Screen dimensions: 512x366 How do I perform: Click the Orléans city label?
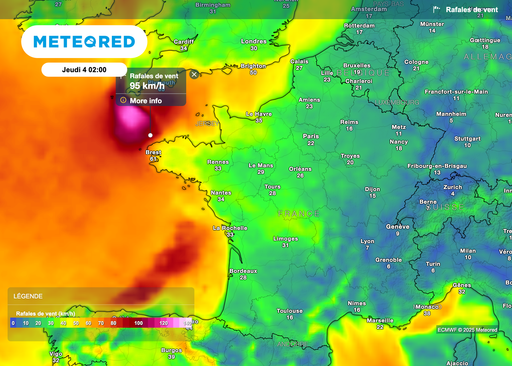300,169
